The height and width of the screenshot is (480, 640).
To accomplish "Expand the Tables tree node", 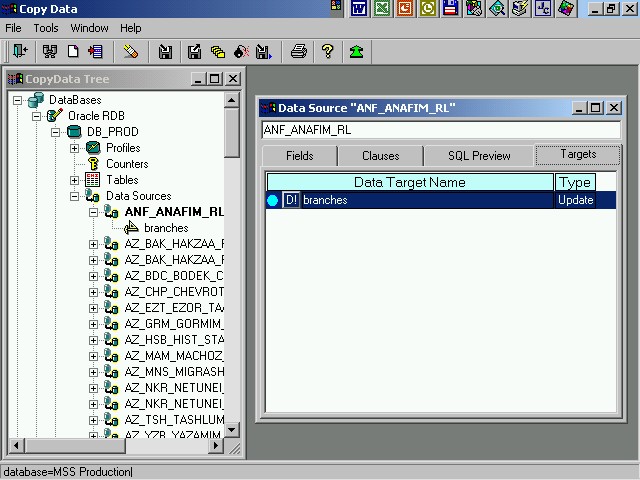I will tap(74, 180).
